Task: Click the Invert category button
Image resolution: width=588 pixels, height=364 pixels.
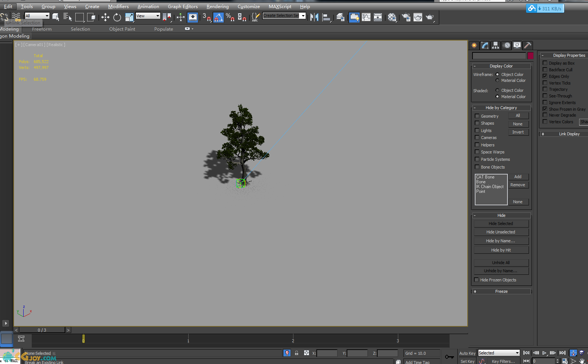Action: click(518, 132)
